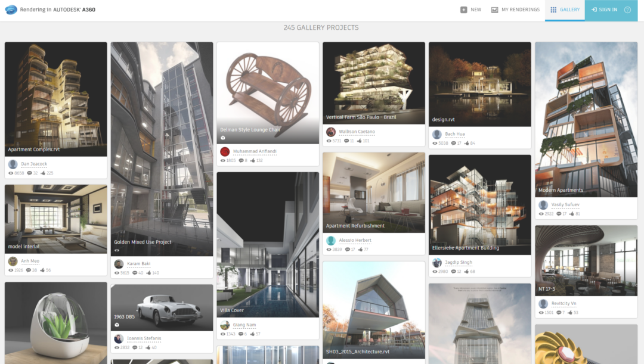Click the picture icon beside MY RENDERINGS
Viewport: 644px width, 364px height.
[494, 9]
